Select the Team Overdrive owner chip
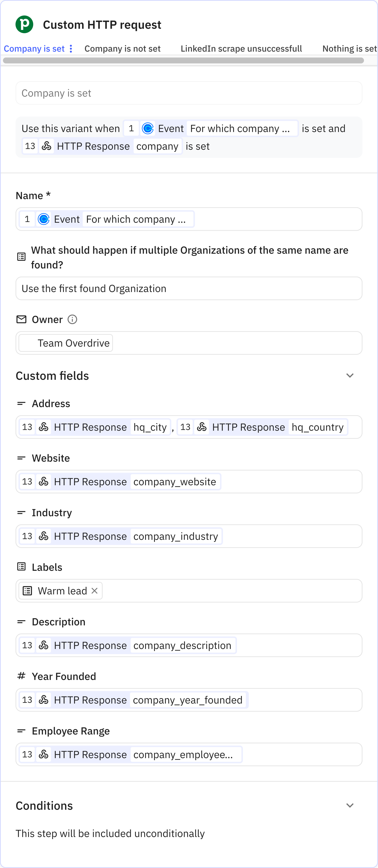 coord(65,343)
